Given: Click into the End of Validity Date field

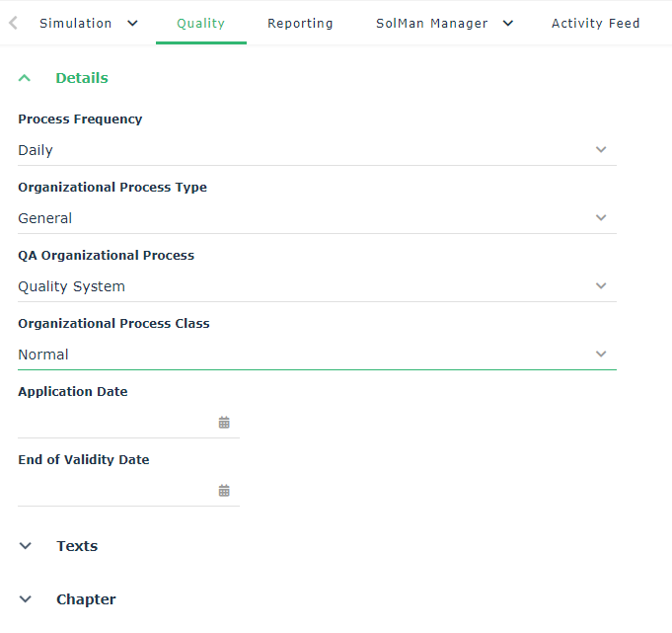Looking at the screenshot, I should [113, 491].
